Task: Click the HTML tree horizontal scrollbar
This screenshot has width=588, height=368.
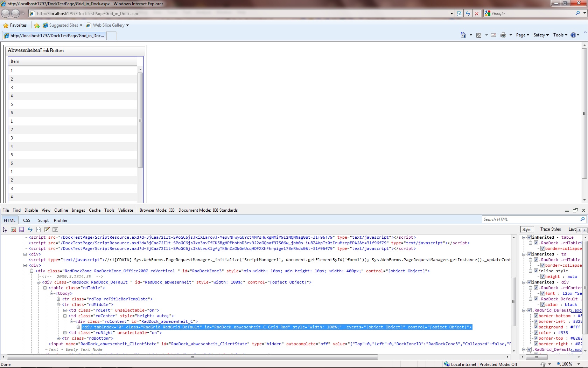Action: [x=192, y=357]
